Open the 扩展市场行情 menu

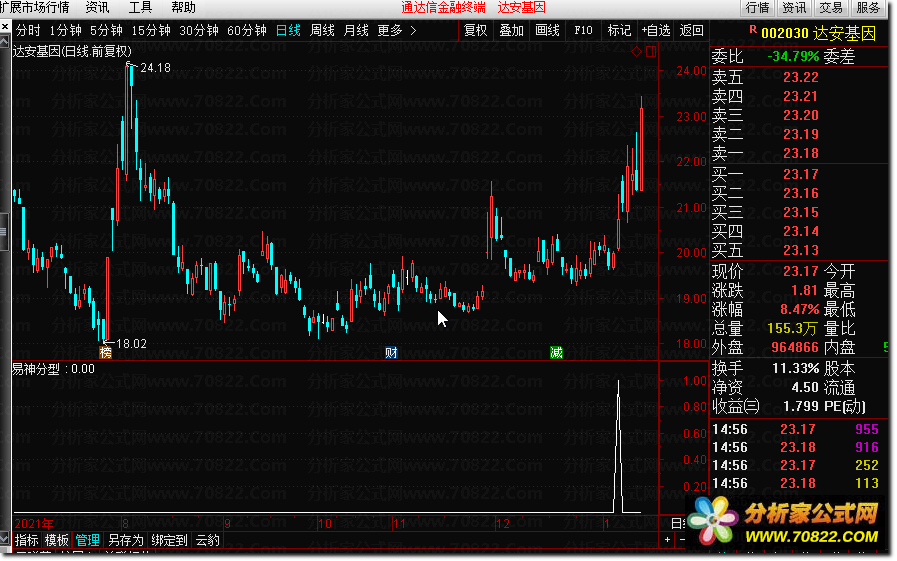point(34,7)
